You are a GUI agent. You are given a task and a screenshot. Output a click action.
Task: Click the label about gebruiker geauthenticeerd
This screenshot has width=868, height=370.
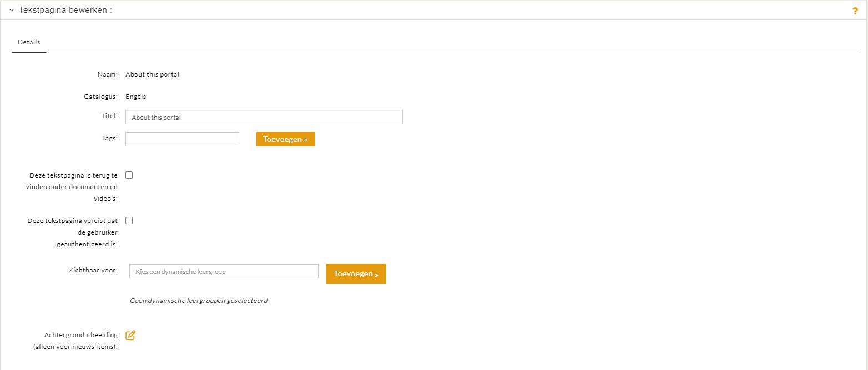[x=73, y=232]
